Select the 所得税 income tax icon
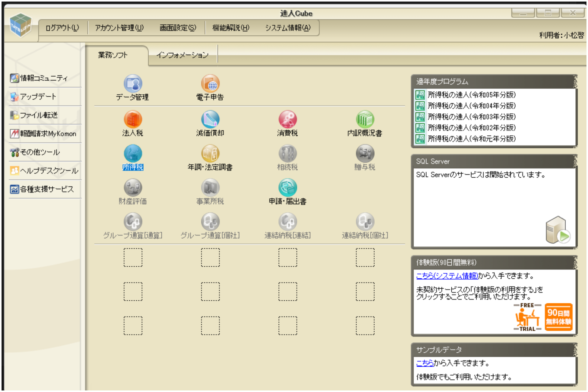588x392 pixels. click(x=133, y=154)
